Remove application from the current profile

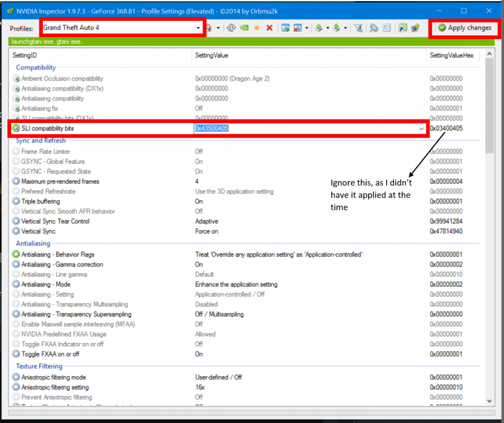[x=298, y=28]
